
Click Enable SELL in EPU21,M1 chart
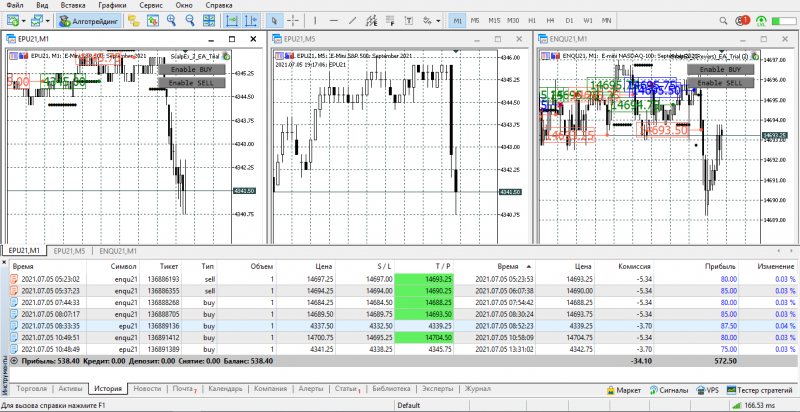[x=191, y=83]
